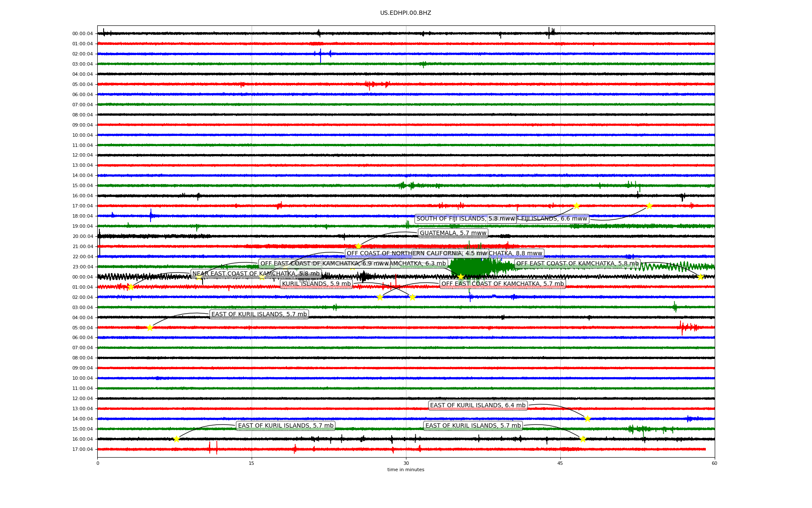The width and height of the screenshot is (812, 508).
Task: Click the US.EDHPI.00.BHZ plot title
Action: (x=406, y=13)
